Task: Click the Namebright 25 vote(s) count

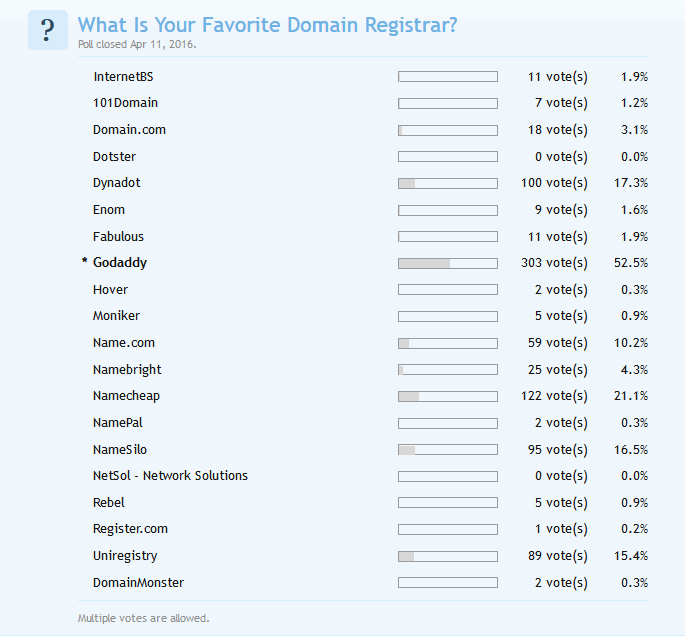Action: pyautogui.click(x=557, y=370)
